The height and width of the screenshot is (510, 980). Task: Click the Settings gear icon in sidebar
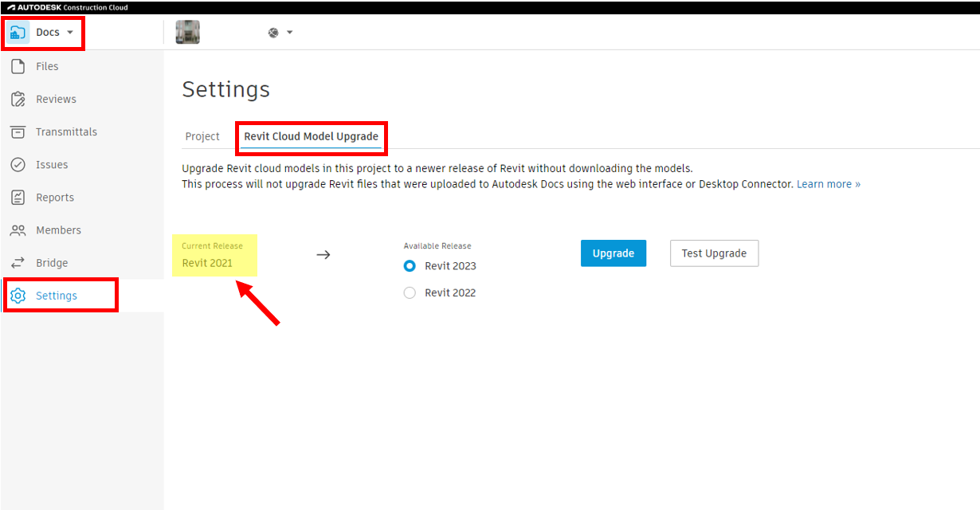point(18,295)
